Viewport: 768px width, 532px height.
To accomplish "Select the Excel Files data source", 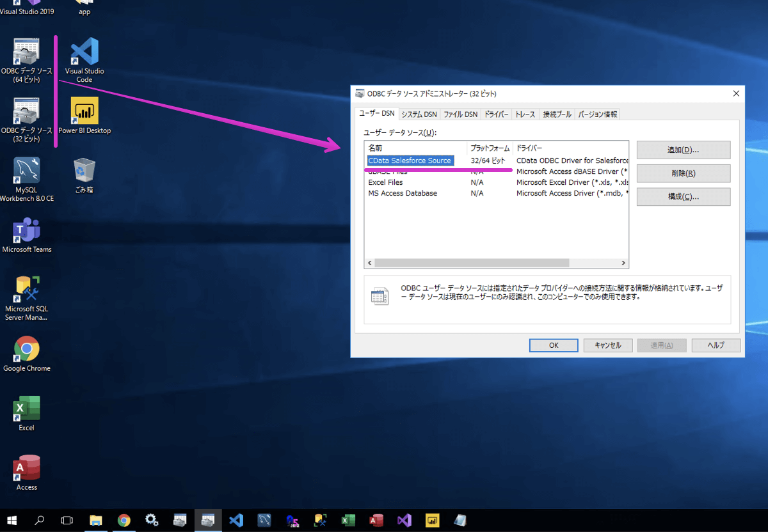I will 385,182.
